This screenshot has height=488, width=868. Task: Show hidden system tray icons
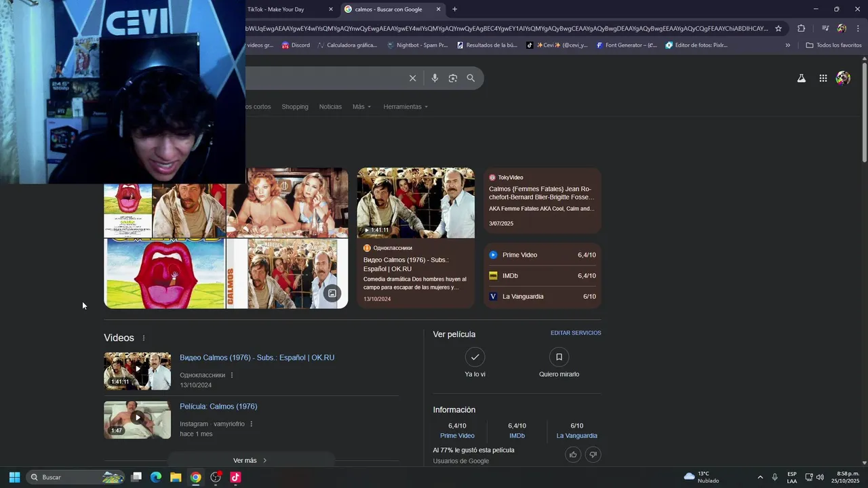[x=760, y=477]
